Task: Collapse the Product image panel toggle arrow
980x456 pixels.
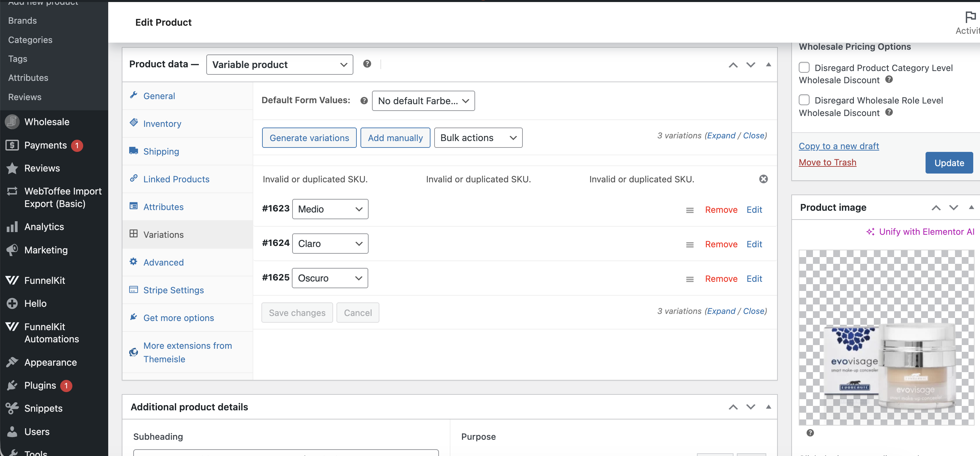Action: [x=971, y=207]
